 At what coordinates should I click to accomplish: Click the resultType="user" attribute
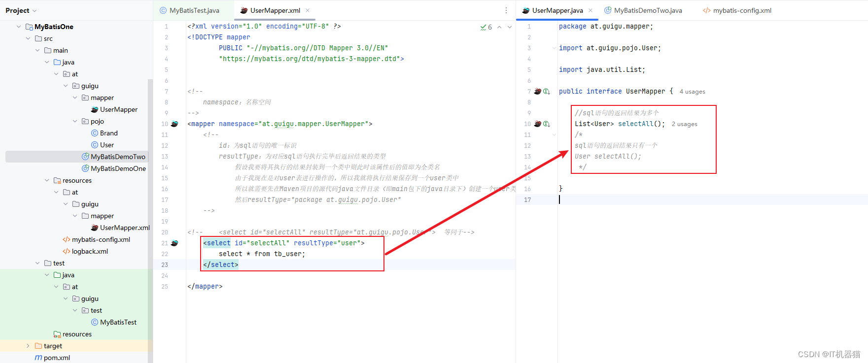click(x=327, y=243)
